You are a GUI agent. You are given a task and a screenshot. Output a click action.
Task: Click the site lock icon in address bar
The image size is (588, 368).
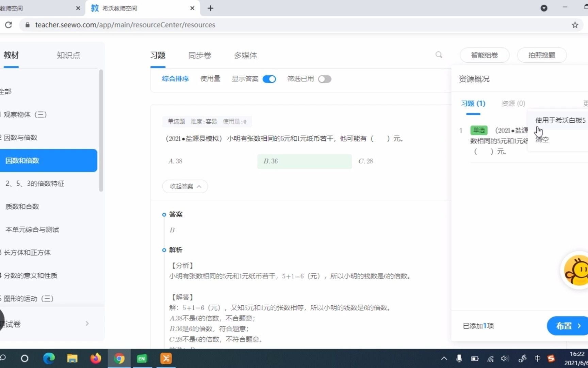tap(28, 25)
